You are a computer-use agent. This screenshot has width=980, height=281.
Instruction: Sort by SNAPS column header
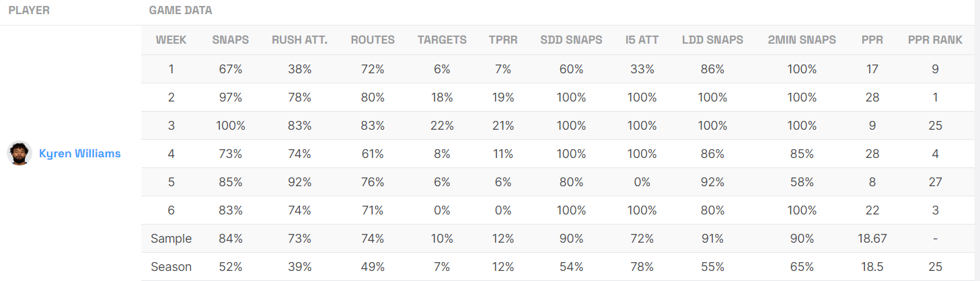click(230, 40)
